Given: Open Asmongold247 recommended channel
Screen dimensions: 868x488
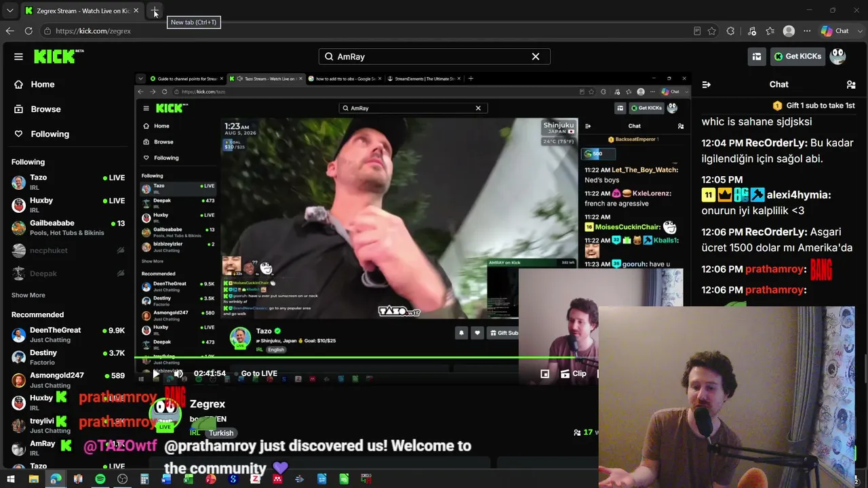Looking at the screenshot, I should (68, 380).
